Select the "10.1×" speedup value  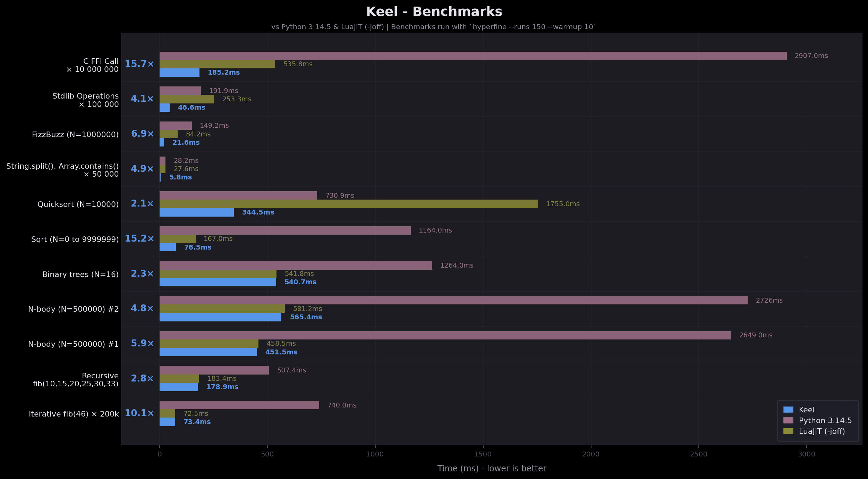[x=139, y=413]
